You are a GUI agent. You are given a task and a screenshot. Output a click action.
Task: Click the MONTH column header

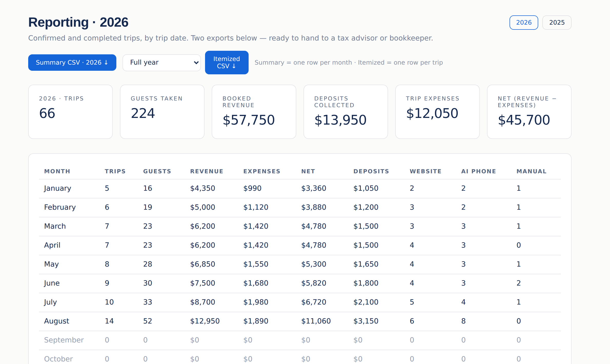[x=57, y=171]
